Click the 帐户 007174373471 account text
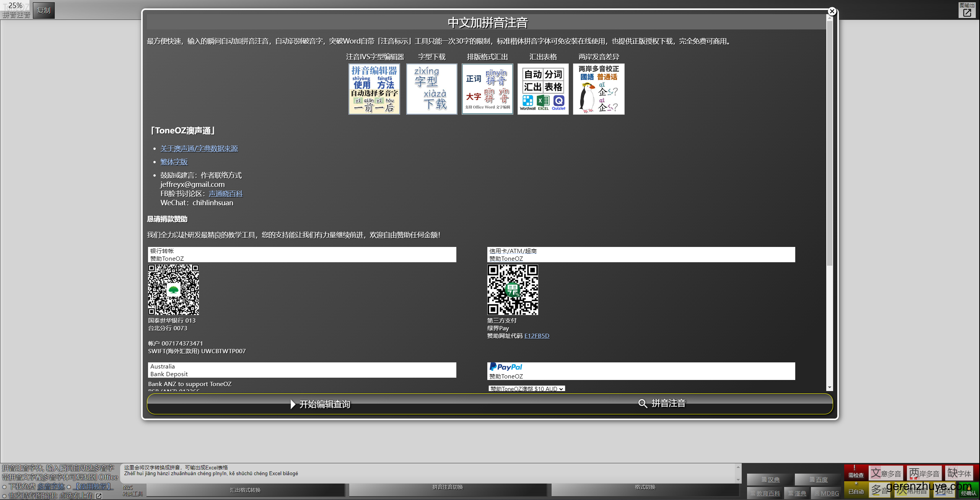Image resolution: width=980 pixels, height=500 pixels. (176, 344)
